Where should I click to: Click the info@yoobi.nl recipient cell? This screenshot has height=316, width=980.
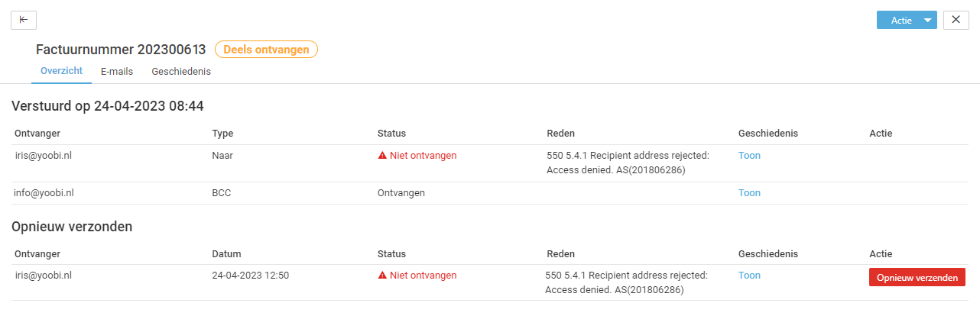pyautogui.click(x=44, y=193)
